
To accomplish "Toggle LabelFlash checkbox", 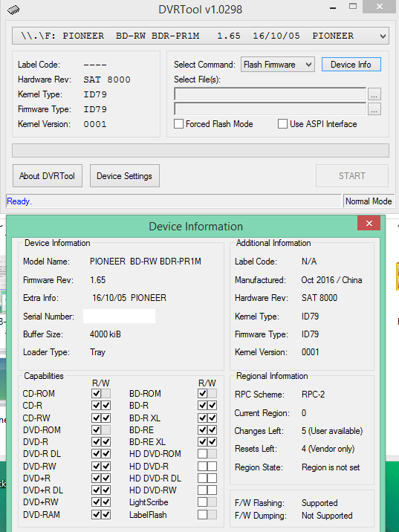I will [203, 515].
